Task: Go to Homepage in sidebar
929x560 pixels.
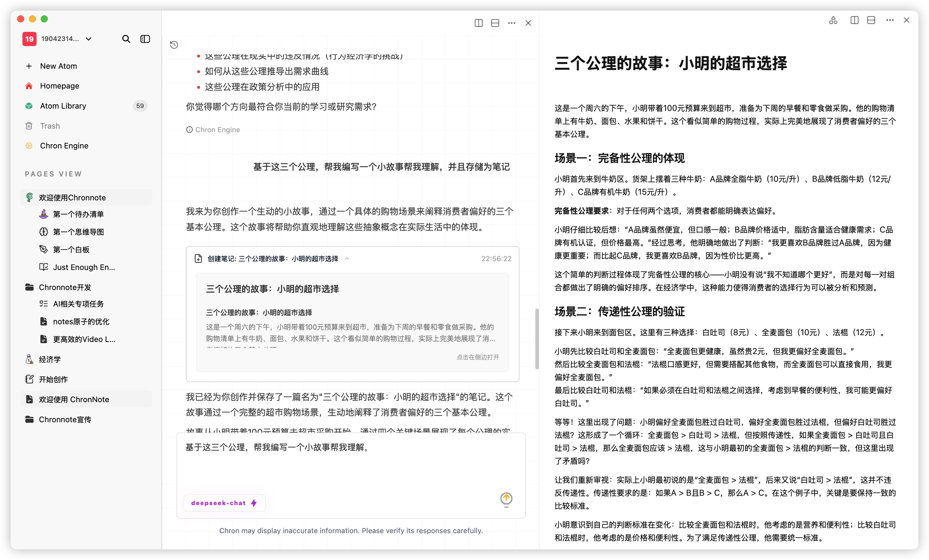Action: [60, 86]
